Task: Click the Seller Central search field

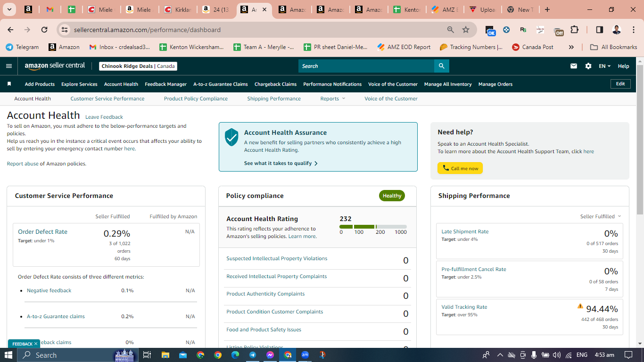Action: coord(366,66)
